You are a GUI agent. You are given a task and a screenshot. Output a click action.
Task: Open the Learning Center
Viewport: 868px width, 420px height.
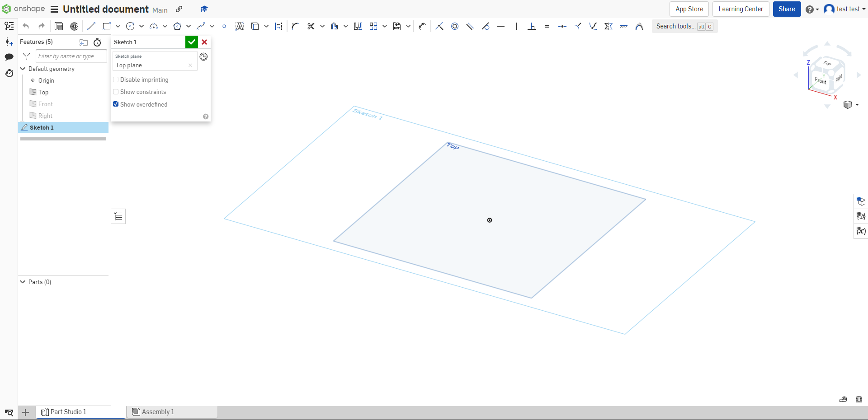click(741, 9)
